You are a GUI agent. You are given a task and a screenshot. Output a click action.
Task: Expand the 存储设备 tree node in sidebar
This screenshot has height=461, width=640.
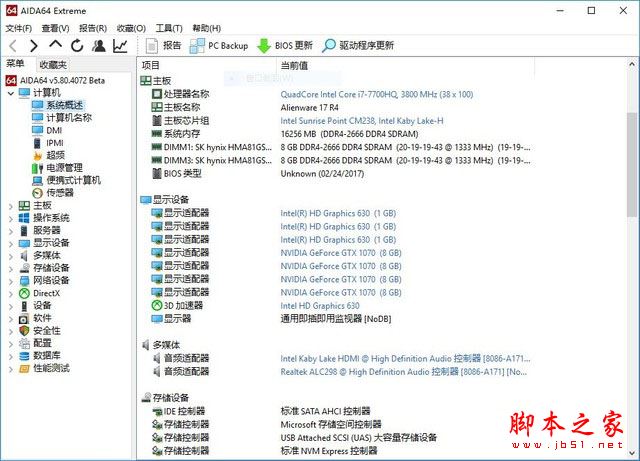click(x=11, y=269)
